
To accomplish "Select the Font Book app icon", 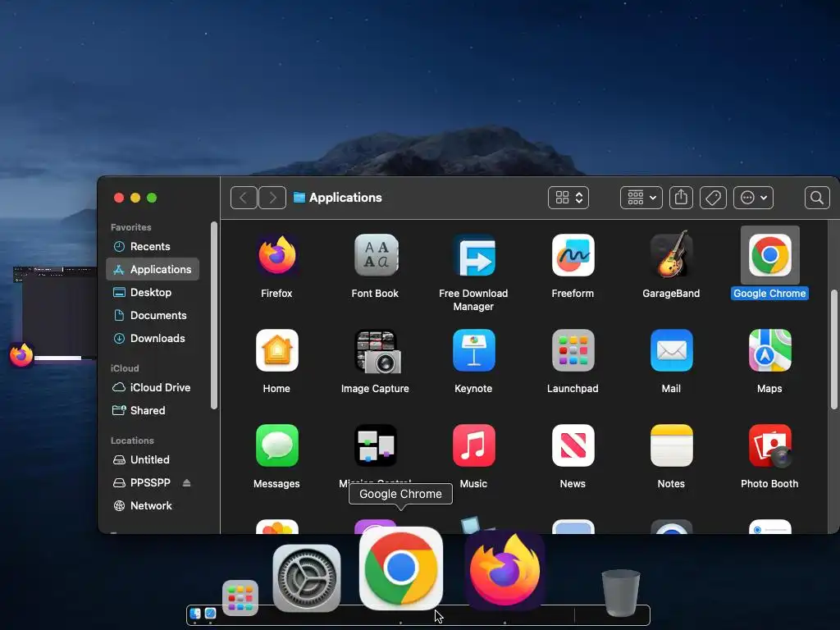I will [x=376, y=256].
